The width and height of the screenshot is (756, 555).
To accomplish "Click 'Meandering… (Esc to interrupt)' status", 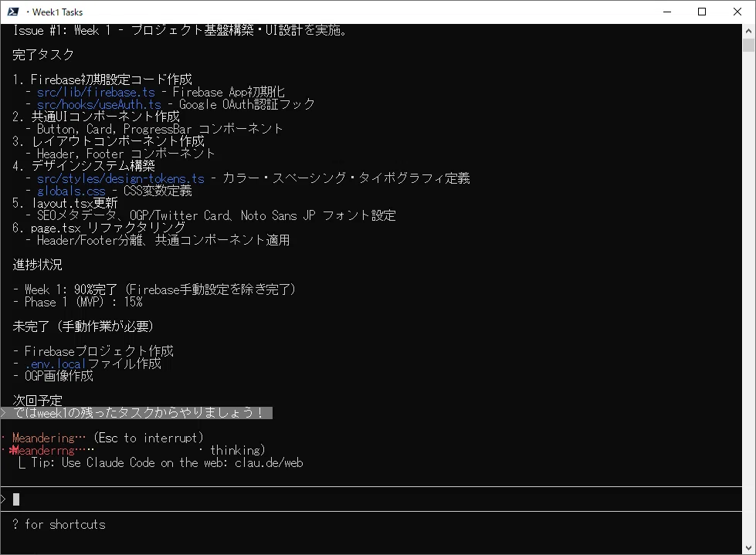I will [107, 438].
